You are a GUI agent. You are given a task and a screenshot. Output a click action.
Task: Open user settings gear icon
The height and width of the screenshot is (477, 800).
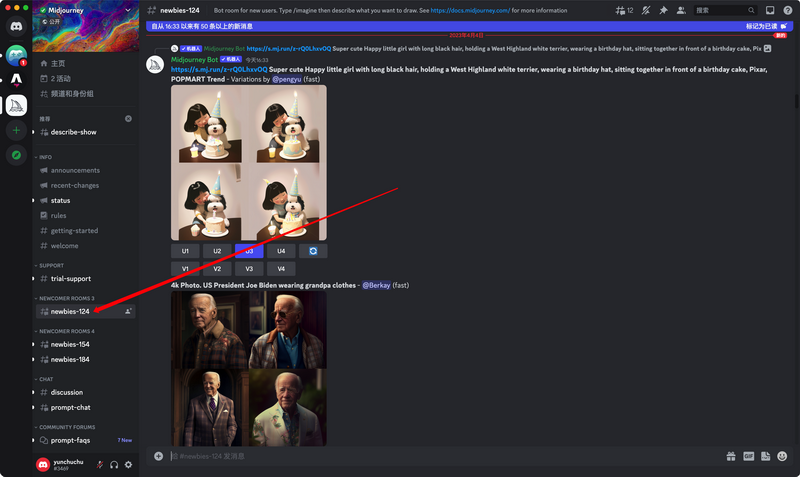point(128,464)
